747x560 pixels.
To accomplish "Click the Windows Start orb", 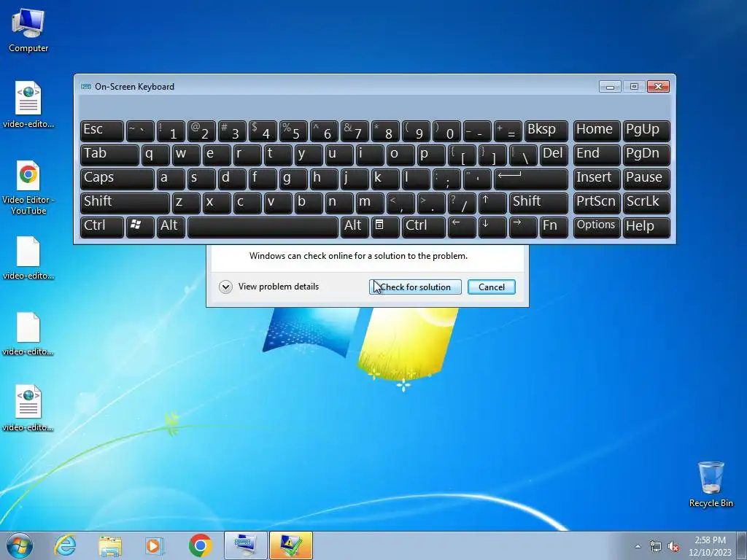I will click(20, 545).
